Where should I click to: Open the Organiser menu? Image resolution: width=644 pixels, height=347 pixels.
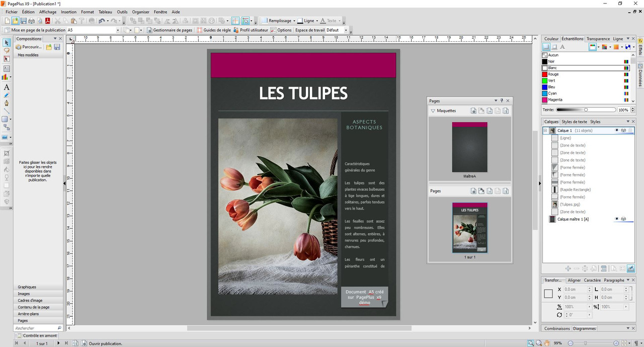pyautogui.click(x=140, y=12)
